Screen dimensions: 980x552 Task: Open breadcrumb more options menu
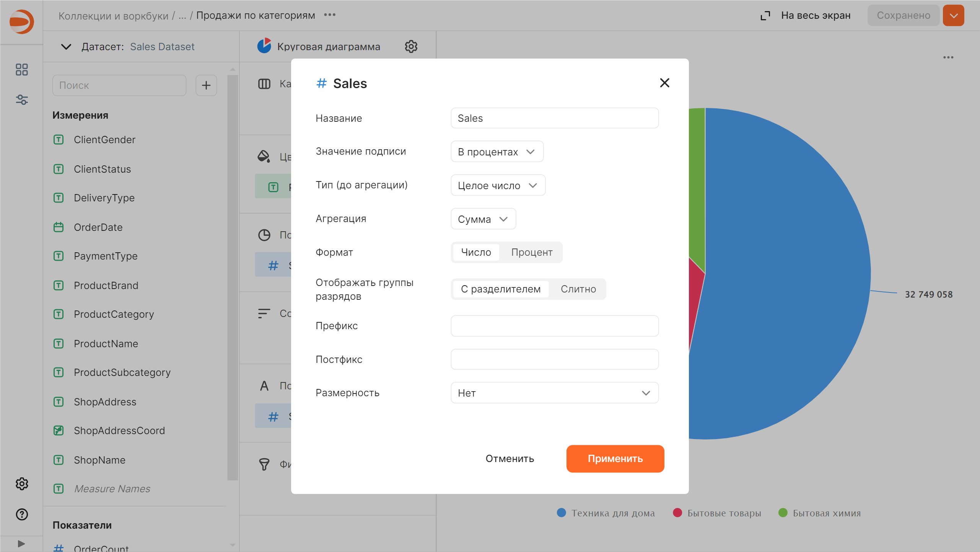coord(330,15)
